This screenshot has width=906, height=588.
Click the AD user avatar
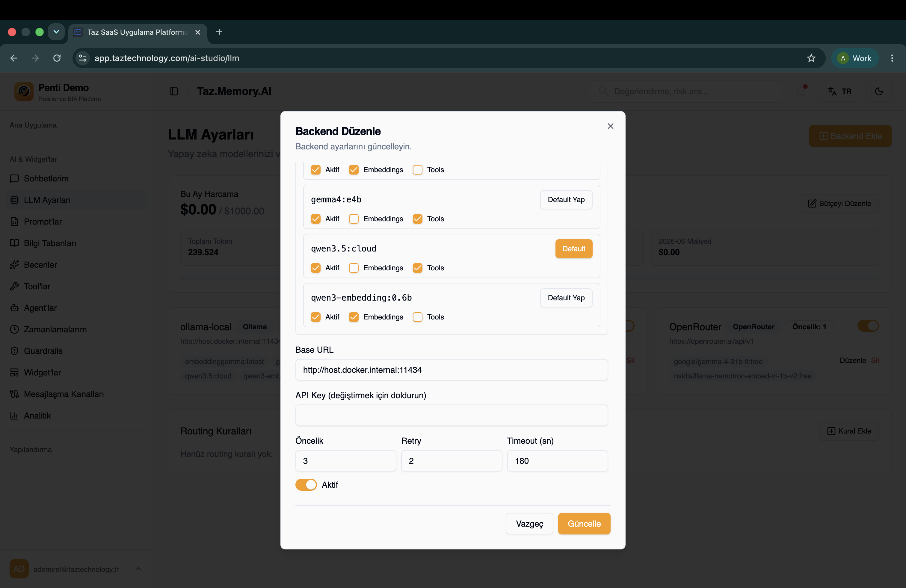pos(19,569)
